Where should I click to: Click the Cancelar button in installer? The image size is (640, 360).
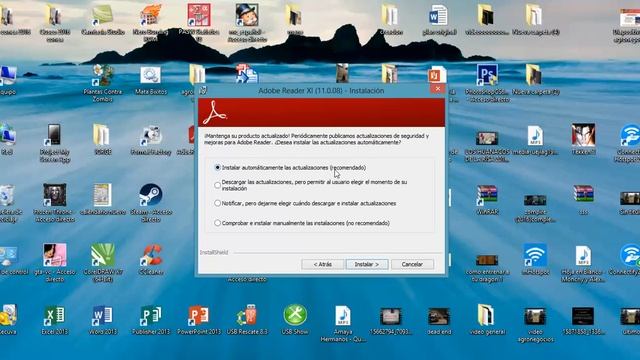[412, 264]
